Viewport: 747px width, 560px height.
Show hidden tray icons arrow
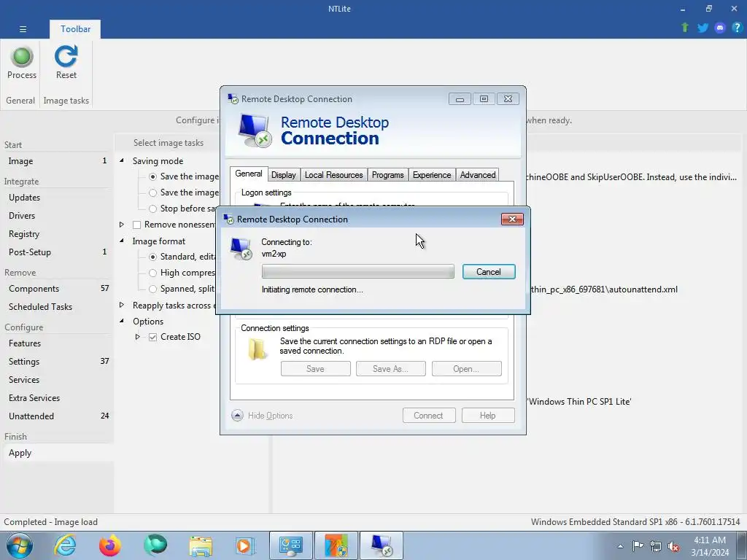[620, 546]
